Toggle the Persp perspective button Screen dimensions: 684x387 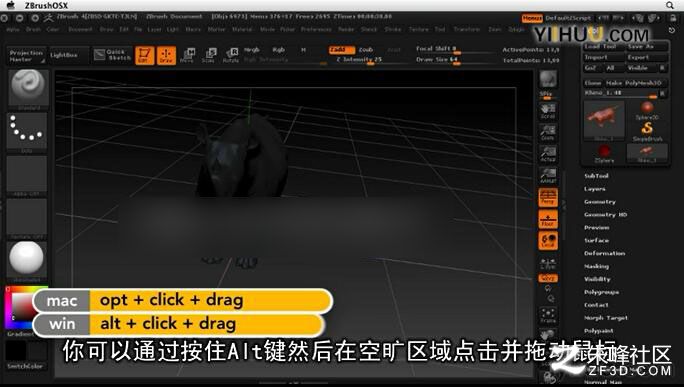tap(548, 197)
